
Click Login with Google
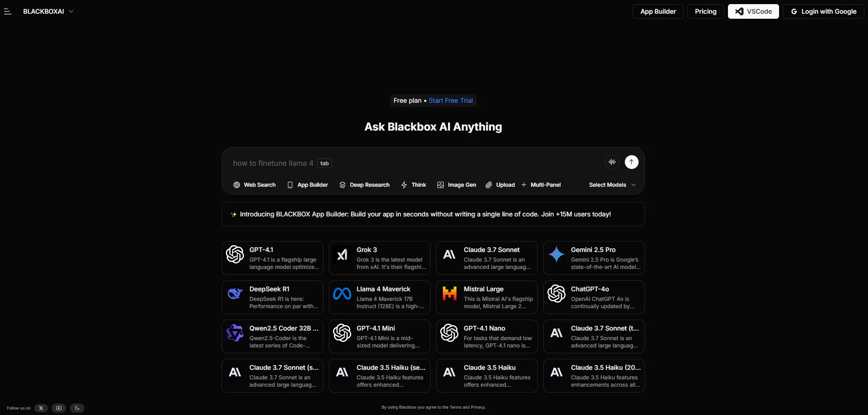point(823,11)
